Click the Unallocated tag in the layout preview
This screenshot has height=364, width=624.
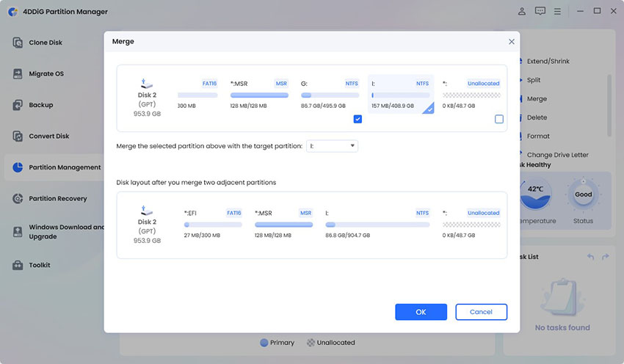483,213
